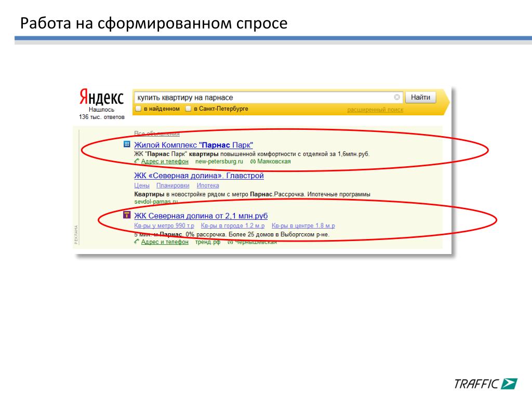This screenshot has width=532, height=399.
Task: Click the purple favicon next to ЖК Северная долина ad
Action: (127, 215)
